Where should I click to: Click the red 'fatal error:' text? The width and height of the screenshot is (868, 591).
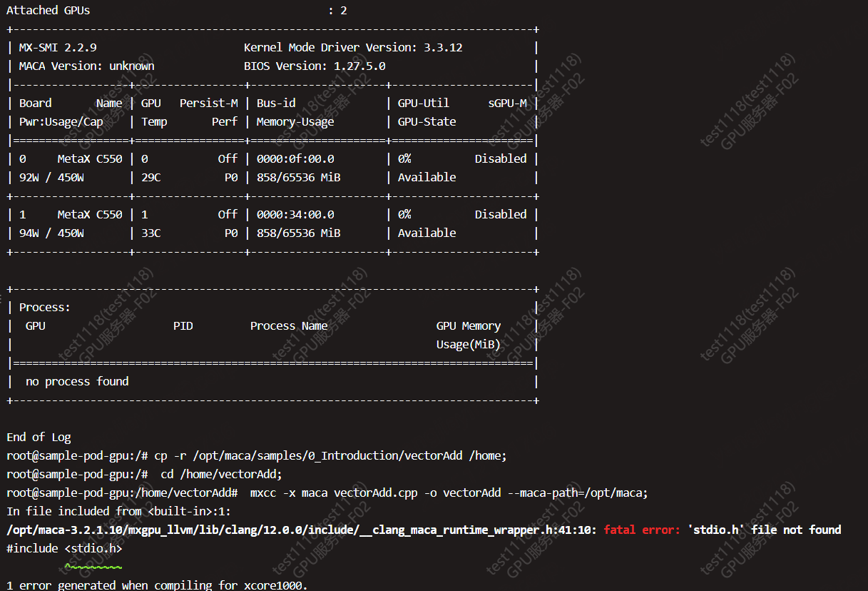pyautogui.click(x=641, y=530)
